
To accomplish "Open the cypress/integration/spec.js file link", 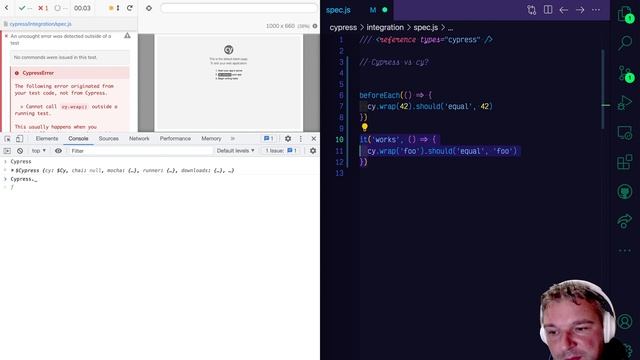I will pyautogui.click(x=40, y=24).
